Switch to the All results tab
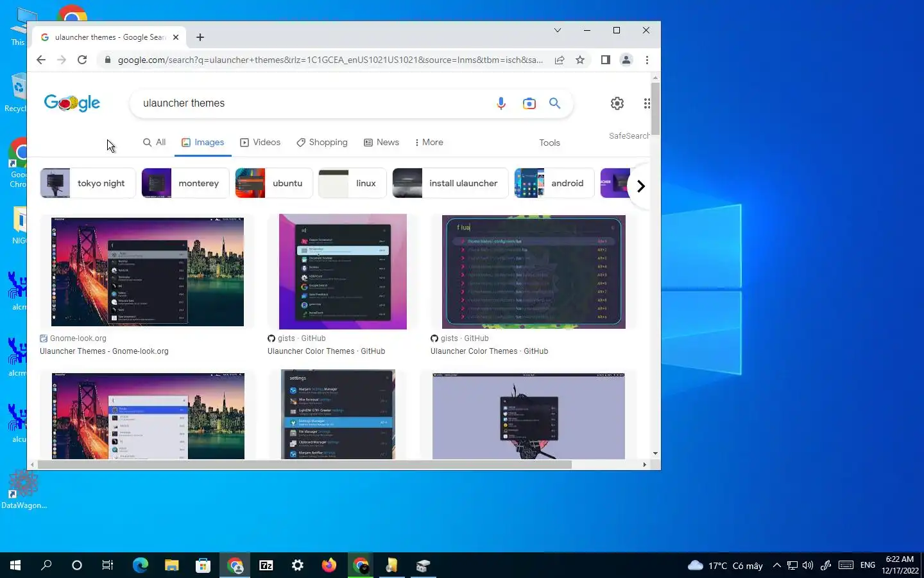Image resolution: width=924 pixels, height=578 pixels. click(154, 143)
